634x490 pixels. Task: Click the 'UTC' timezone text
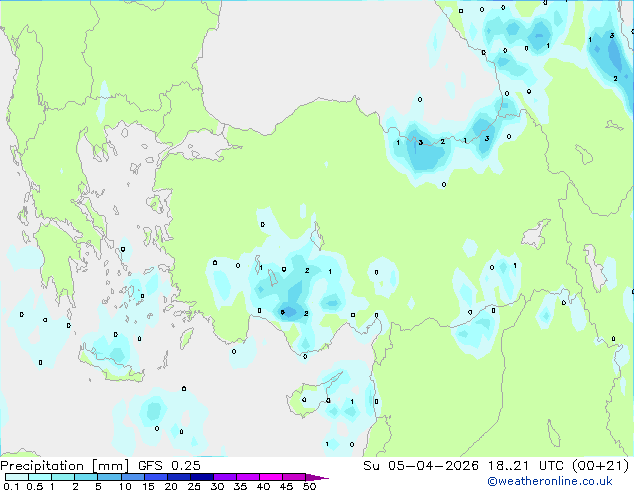(552, 466)
